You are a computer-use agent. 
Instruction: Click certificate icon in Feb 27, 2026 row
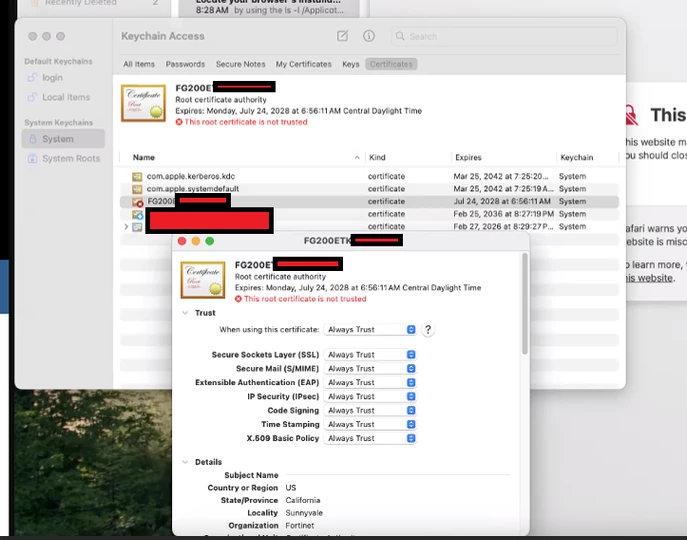click(137, 227)
